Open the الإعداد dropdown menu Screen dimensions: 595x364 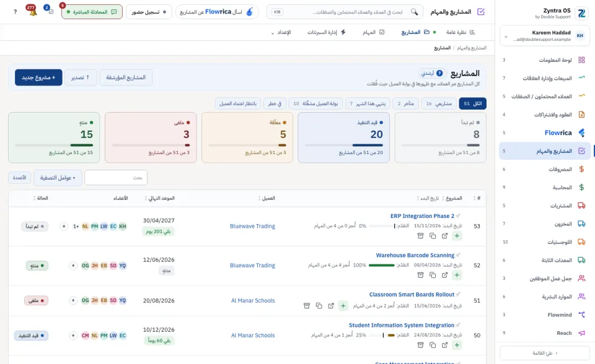click(281, 32)
